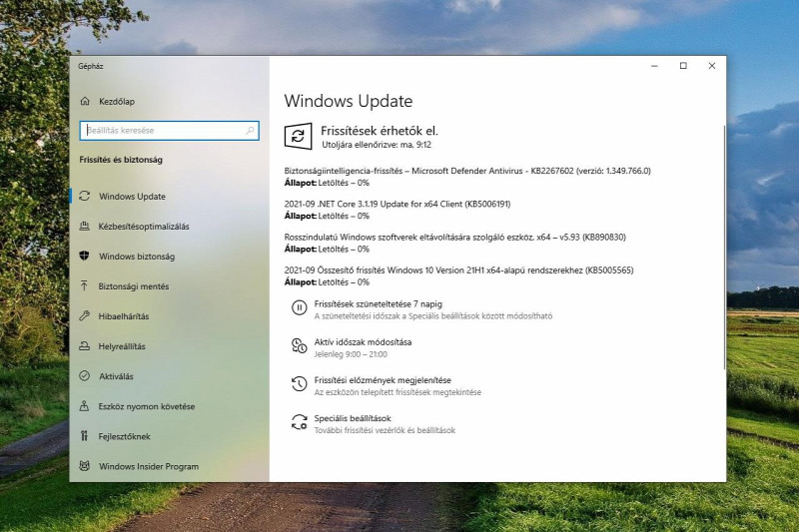799x532 pixels.
Task: Click the Jelenleg 9:00 – 21:00 text
Action: pyautogui.click(x=351, y=354)
